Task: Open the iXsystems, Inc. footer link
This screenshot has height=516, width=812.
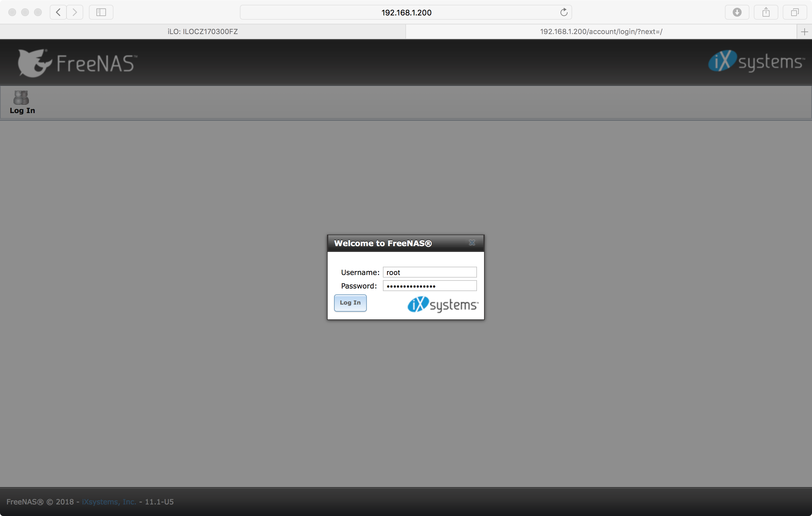Action: click(x=109, y=502)
